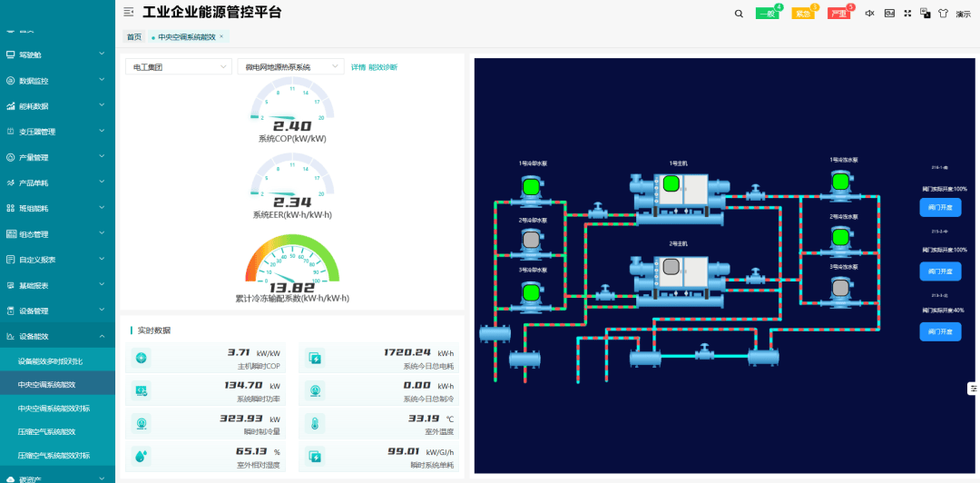Toggle the 3号冷冻水泵 pump status indicator
Image resolution: width=980 pixels, height=483 pixels.
tap(841, 287)
